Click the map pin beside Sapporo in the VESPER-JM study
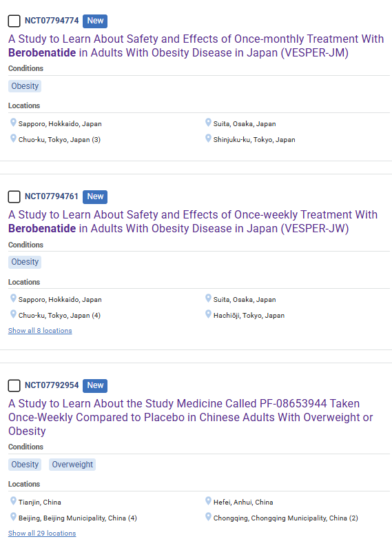Image resolution: width=392 pixels, height=548 pixels. (x=13, y=123)
